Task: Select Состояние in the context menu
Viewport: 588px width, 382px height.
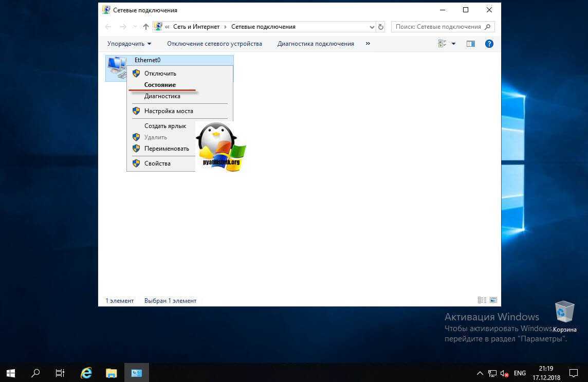Action: (x=160, y=84)
